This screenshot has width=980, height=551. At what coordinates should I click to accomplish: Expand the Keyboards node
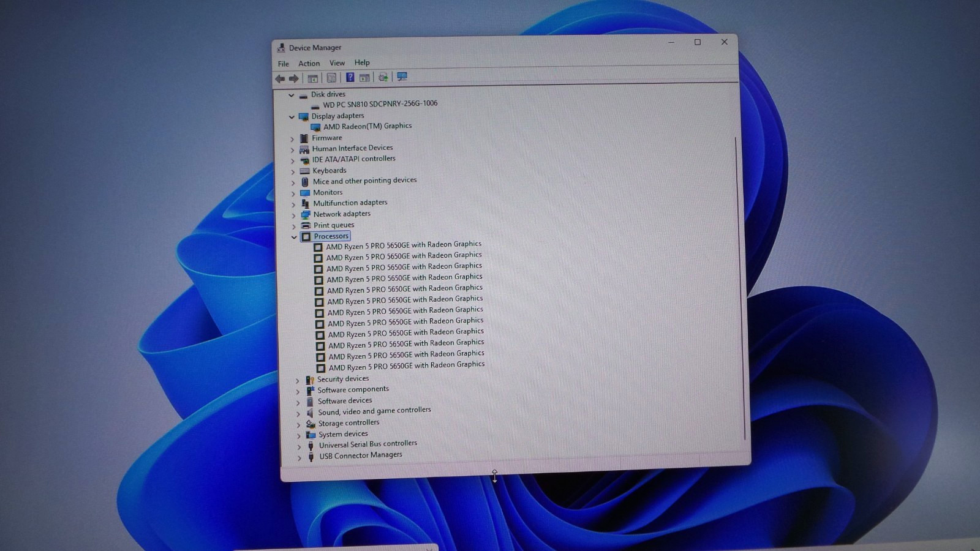pos(293,172)
